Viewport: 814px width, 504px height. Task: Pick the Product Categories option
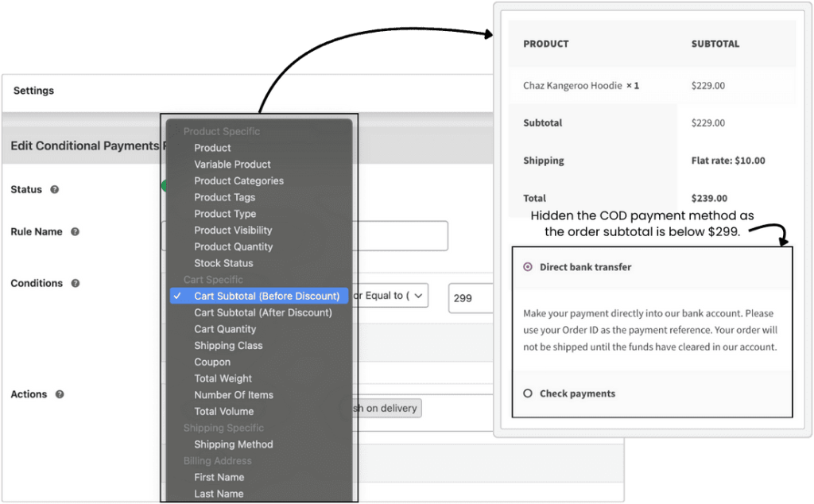(238, 181)
